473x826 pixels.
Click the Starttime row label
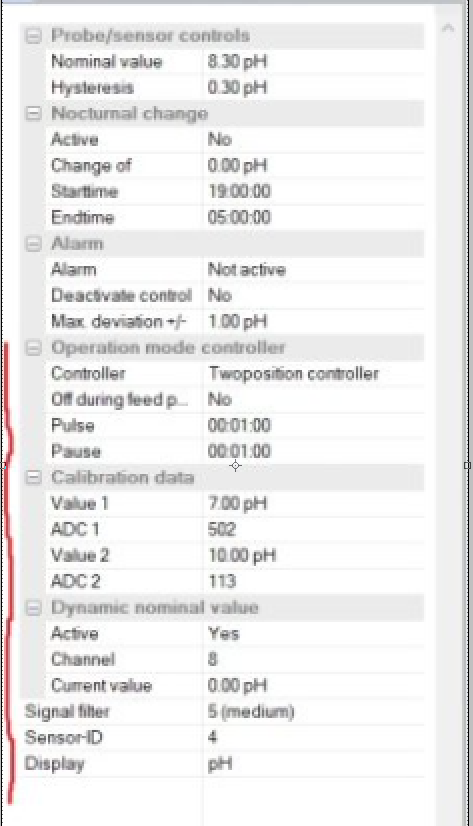pos(84,191)
